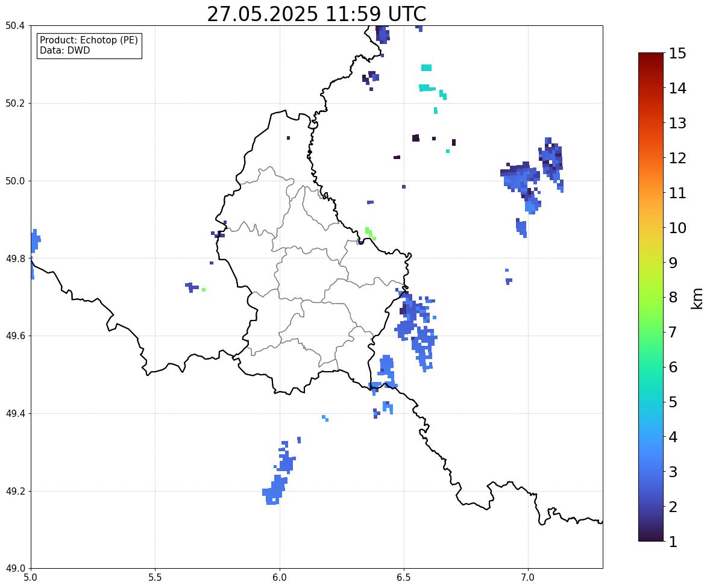
Task: Click the longitude axis label '6.0'
Action: tap(280, 578)
